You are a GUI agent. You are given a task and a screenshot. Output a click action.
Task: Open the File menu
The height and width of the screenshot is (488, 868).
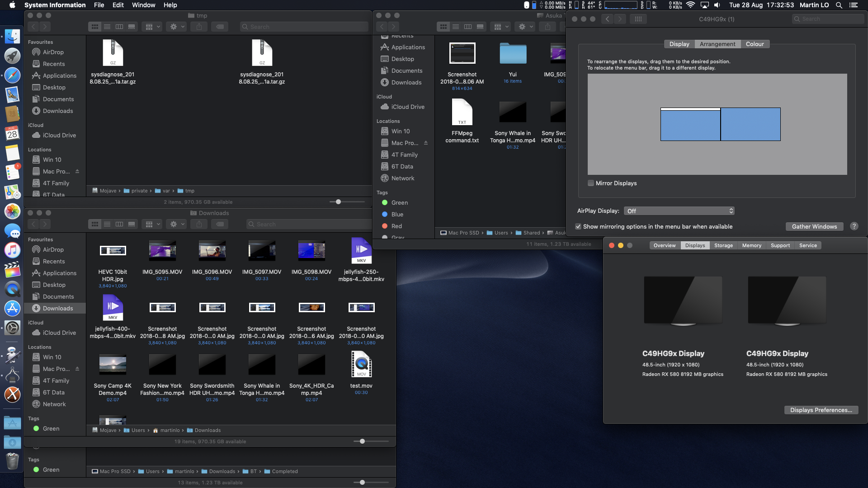99,5
